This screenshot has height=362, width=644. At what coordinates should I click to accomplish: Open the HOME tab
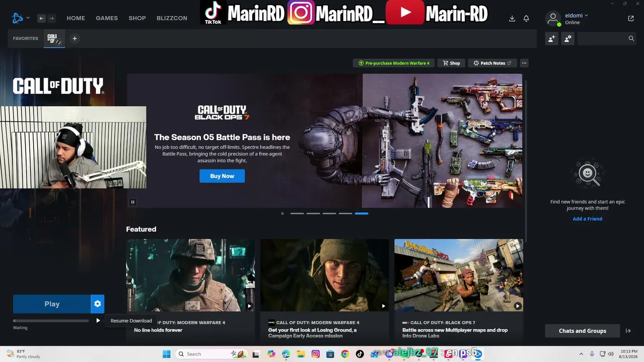[x=76, y=18]
